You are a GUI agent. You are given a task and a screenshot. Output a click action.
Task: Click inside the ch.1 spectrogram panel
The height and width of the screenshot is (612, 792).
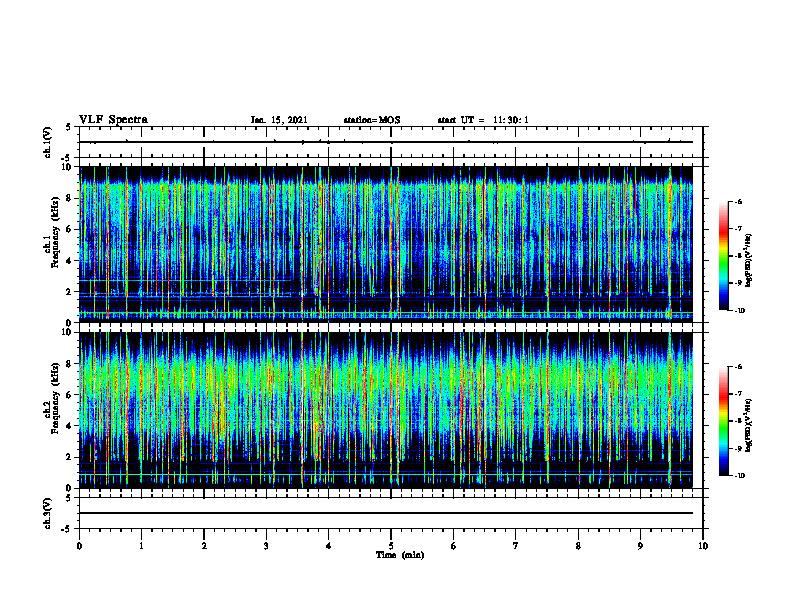386,244
